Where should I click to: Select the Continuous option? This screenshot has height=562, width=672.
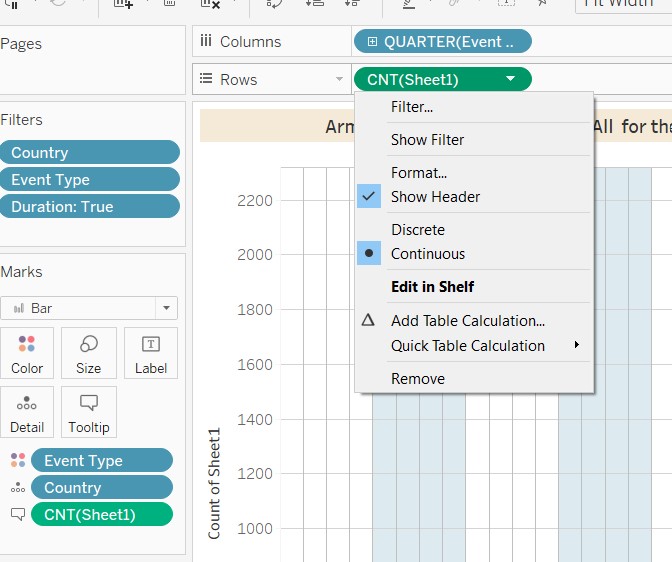427,254
